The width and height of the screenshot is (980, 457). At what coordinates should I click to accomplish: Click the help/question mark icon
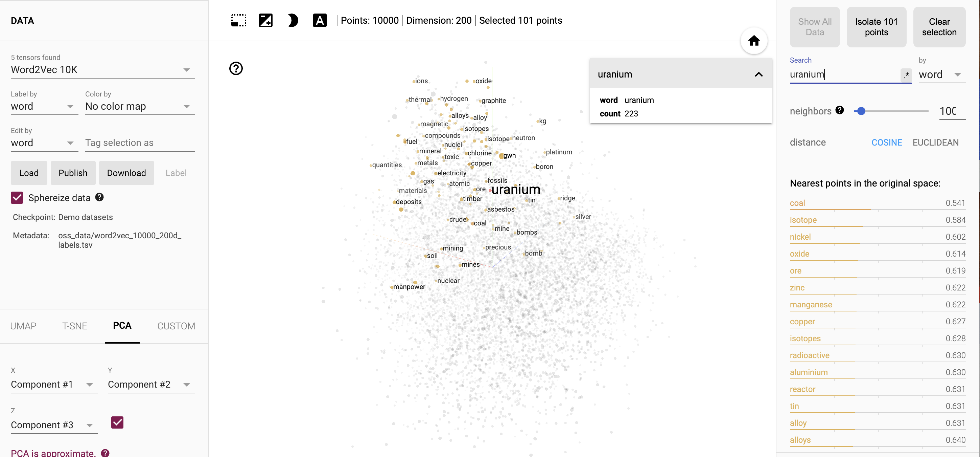[x=237, y=69]
